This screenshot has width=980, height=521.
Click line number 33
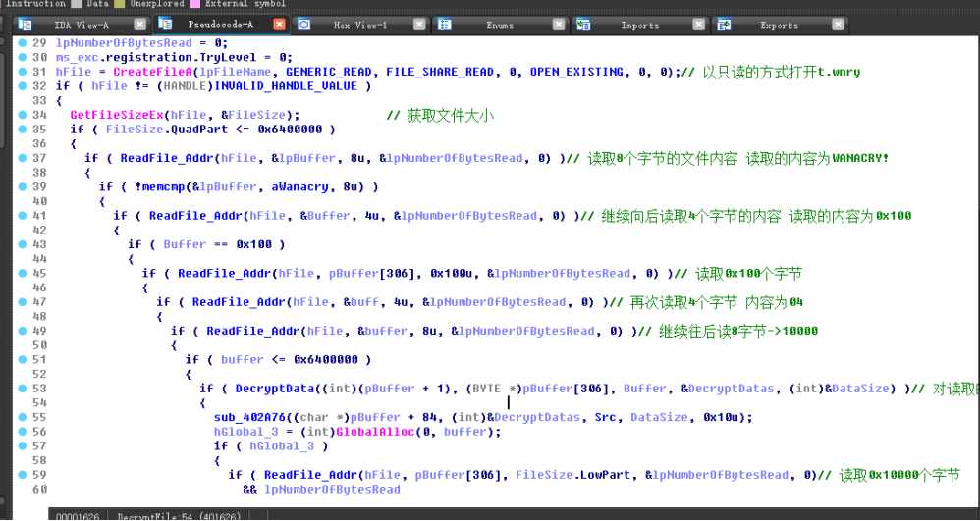coord(39,101)
